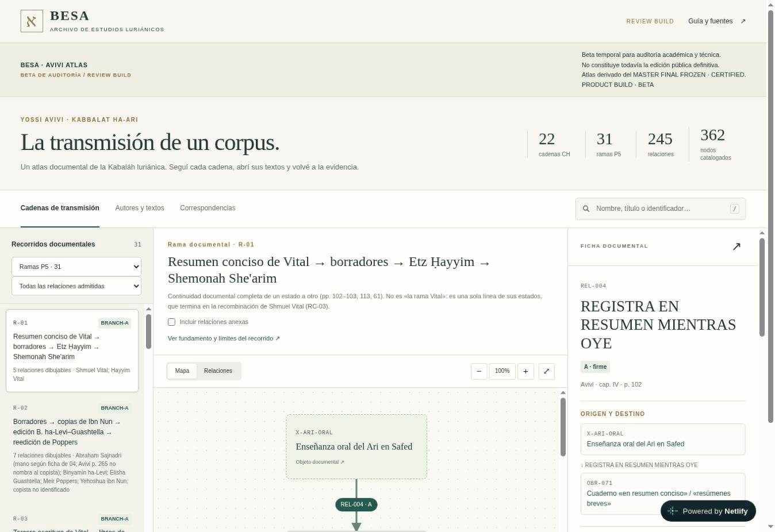Click X-ARI-ORAL node in the map
The width and height of the screenshot is (775, 532).
tap(356, 446)
